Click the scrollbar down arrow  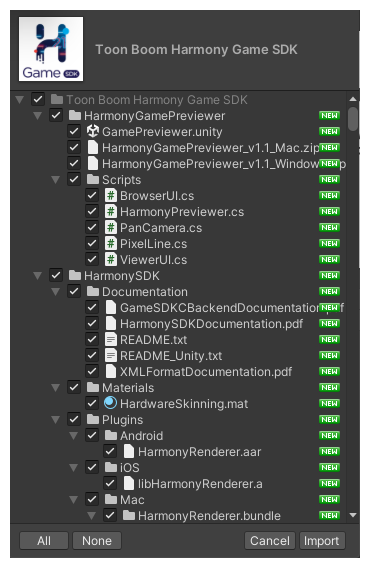353,515
